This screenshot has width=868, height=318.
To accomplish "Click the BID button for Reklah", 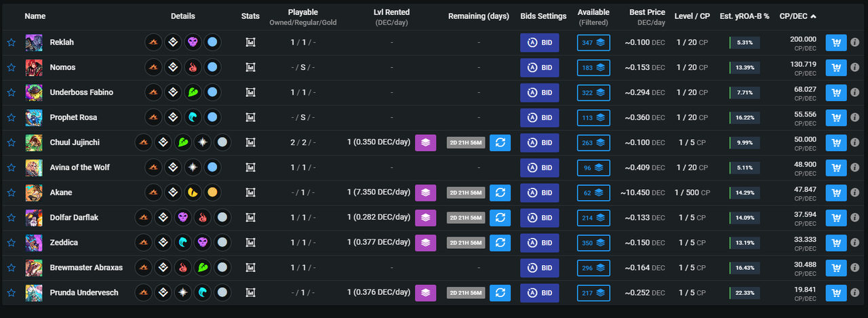I will (x=540, y=43).
